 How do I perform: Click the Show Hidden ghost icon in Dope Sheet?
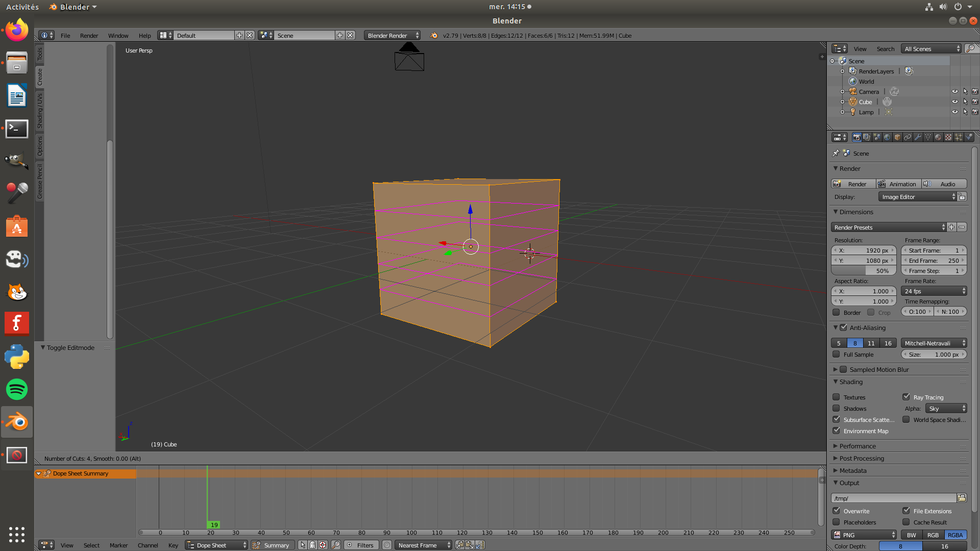[312, 545]
